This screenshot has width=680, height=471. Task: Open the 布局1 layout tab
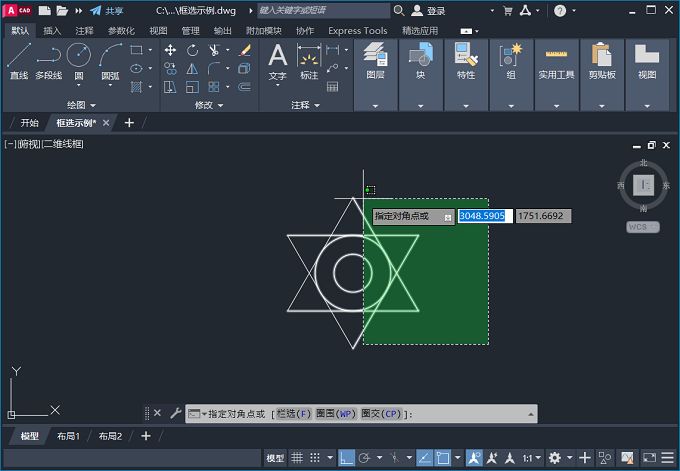pyautogui.click(x=68, y=436)
